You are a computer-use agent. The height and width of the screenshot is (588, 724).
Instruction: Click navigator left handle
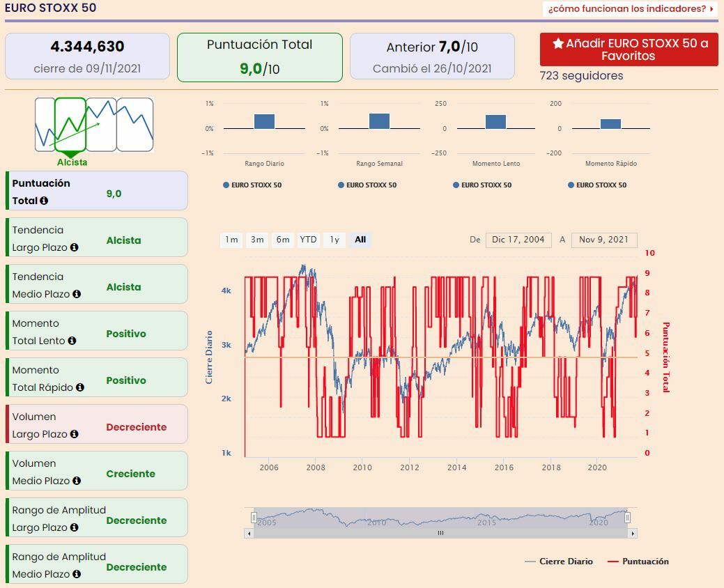254,518
